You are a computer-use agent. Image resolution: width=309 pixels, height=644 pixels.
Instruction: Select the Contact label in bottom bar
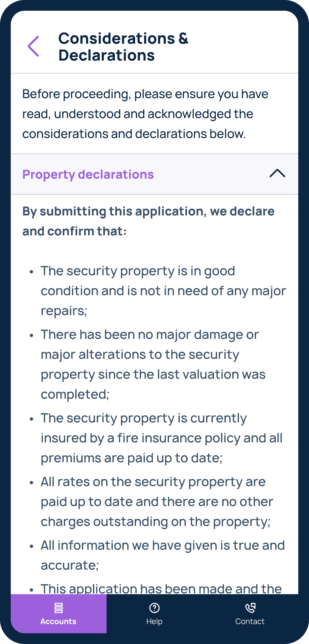coord(250,621)
